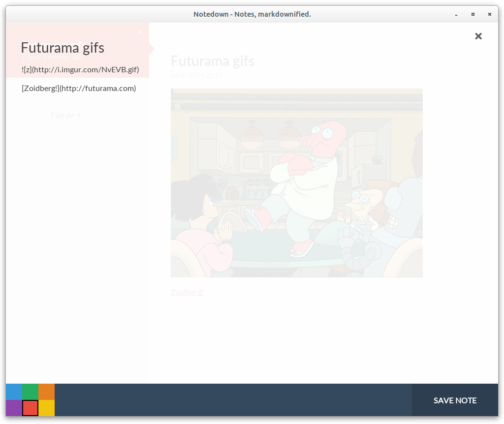Select the purple color swatch
The image size is (504, 424).
14,408
